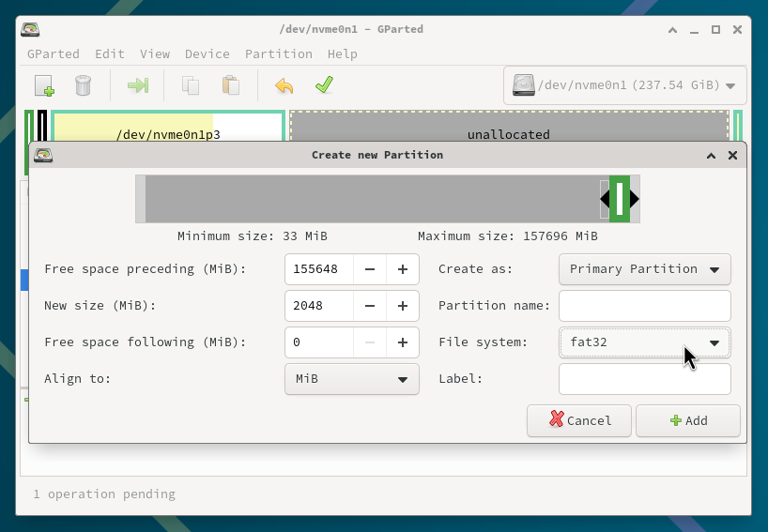Screen dimensions: 768x532
Task: Increase the New size value
Action: (403, 306)
